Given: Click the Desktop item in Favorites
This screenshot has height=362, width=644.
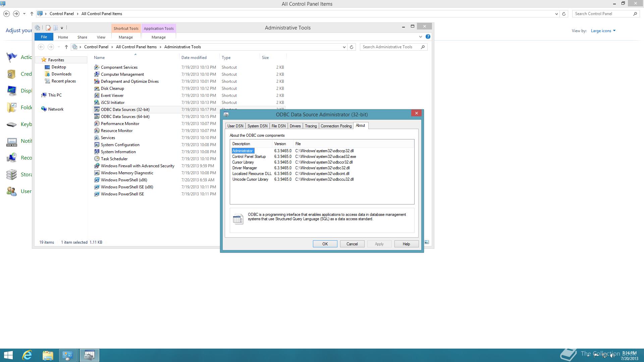Looking at the screenshot, I should click(x=59, y=67).
